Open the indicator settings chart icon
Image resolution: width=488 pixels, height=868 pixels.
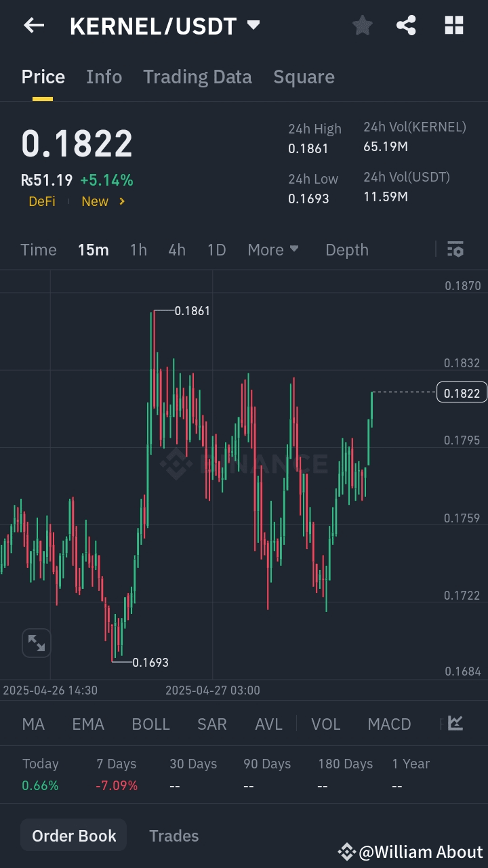pos(455,724)
